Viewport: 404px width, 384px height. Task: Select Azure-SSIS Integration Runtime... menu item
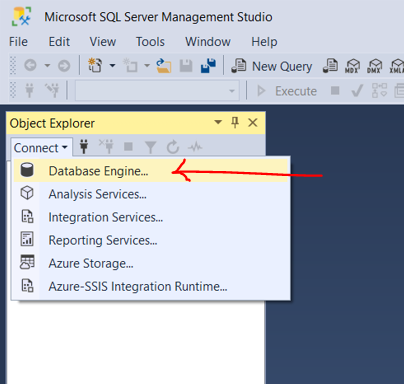[x=151, y=286]
